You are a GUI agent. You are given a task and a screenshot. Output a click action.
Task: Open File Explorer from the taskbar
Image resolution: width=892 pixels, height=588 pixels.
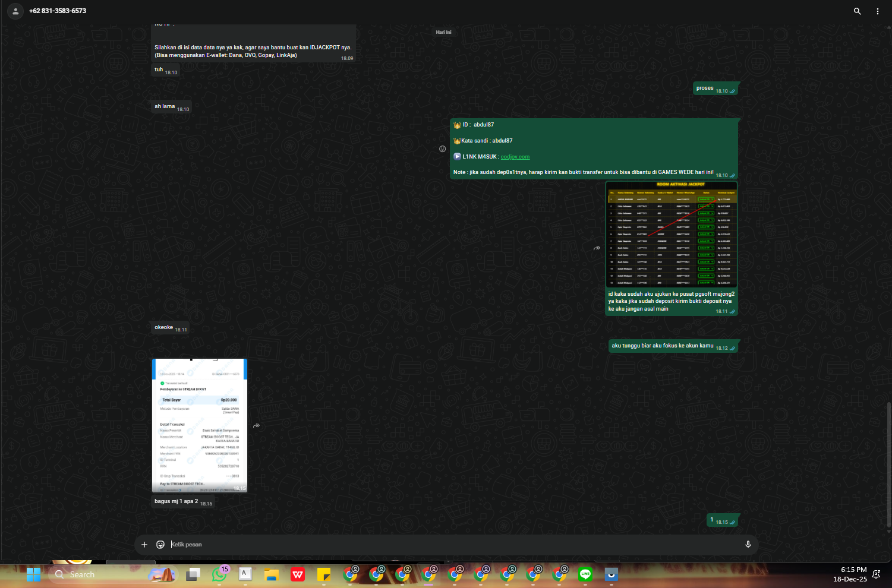click(272, 574)
